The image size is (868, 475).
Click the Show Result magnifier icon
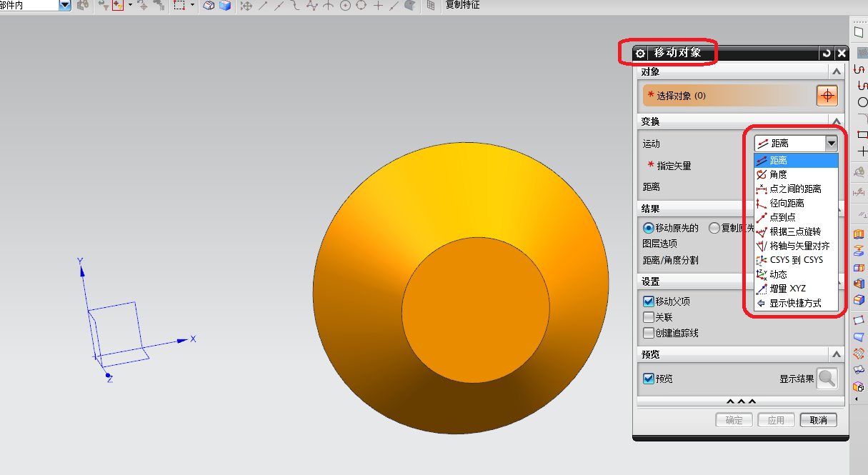[827, 379]
